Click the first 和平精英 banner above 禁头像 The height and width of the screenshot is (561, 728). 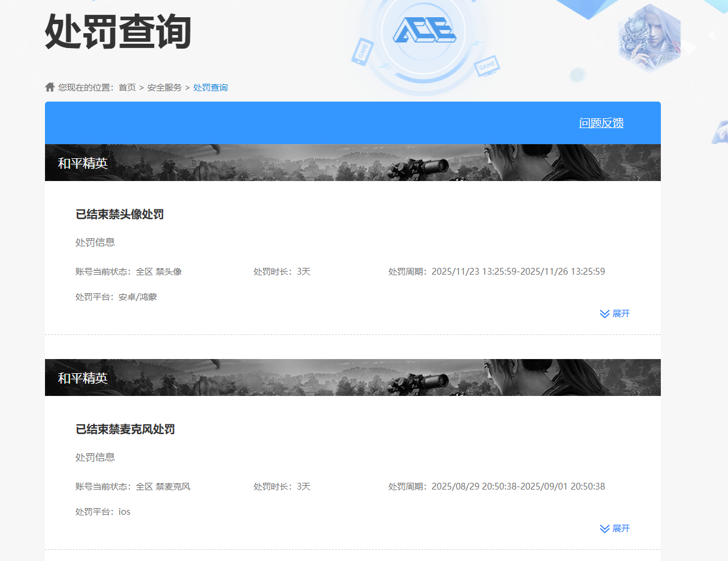tap(353, 163)
